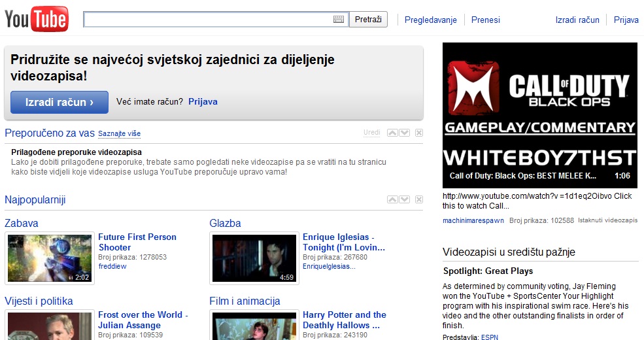This screenshot has height=340, width=644.
Task: Click the Pretraži search button
Action: click(x=368, y=20)
